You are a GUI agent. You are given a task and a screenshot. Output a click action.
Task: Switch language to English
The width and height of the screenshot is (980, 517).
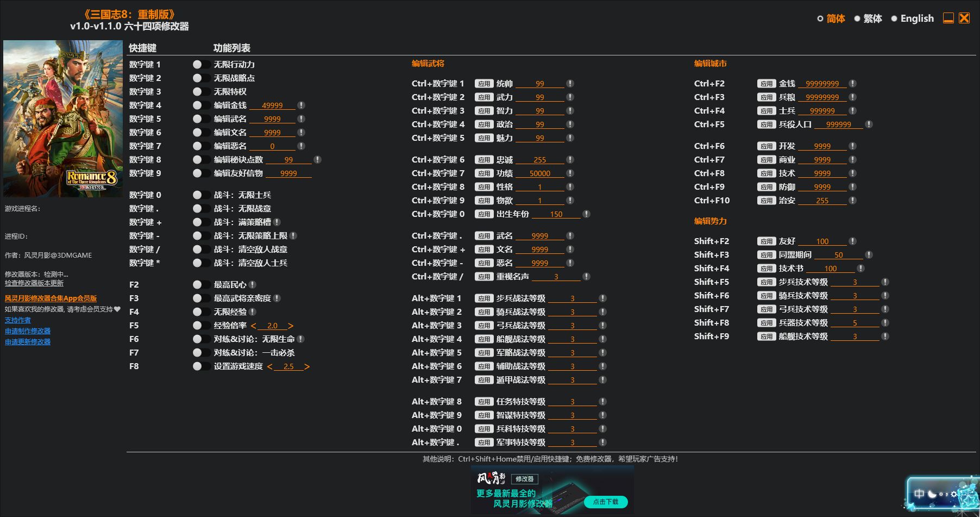912,18
